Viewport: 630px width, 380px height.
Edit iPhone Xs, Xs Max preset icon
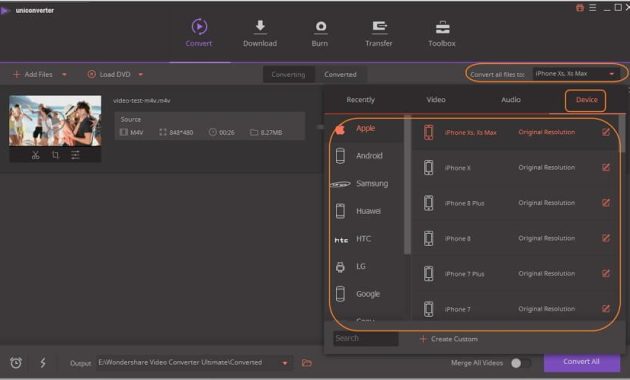606,132
